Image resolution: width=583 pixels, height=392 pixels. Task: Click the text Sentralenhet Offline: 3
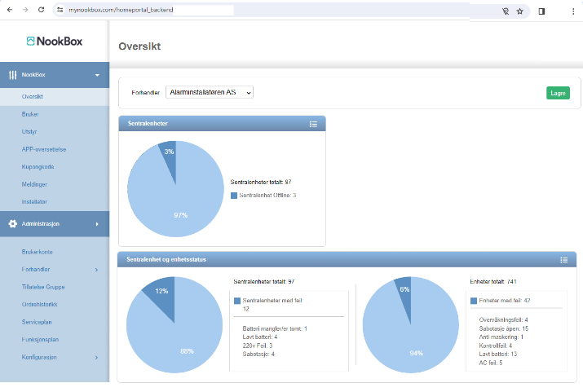[x=267, y=196]
